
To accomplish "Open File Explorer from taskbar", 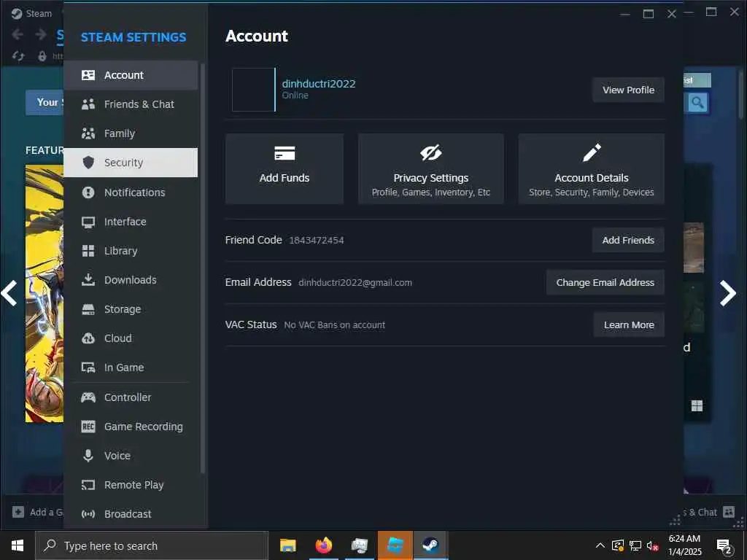I will (287, 545).
